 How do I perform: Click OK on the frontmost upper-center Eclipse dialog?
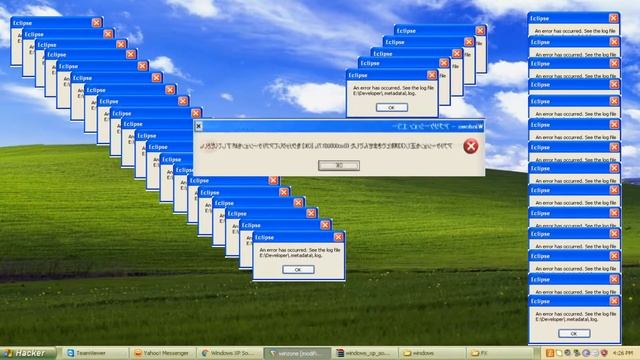pyautogui.click(x=391, y=107)
